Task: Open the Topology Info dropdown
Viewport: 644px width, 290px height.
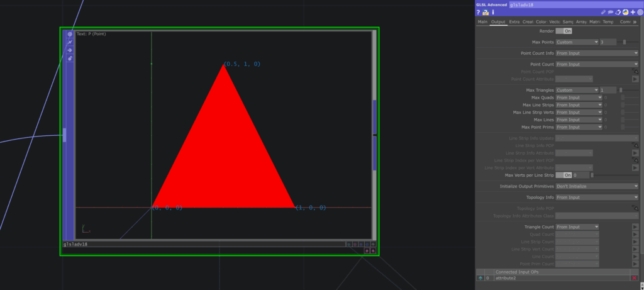Action: [597, 198]
